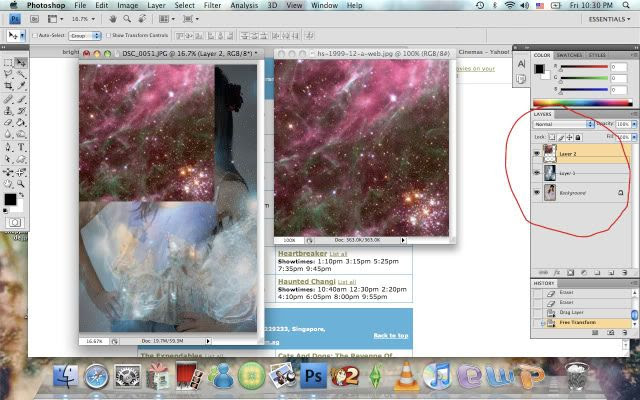Image resolution: width=640 pixels, height=400 pixels.
Task: Open the Layer menu
Action: [x=156, y=5]
